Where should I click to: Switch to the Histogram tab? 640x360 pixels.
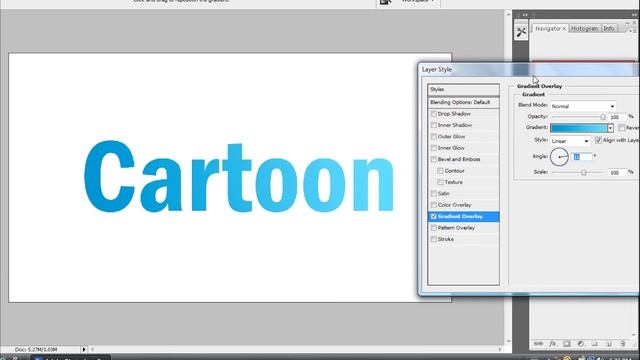pyautogui.click(x=584, y=29)
